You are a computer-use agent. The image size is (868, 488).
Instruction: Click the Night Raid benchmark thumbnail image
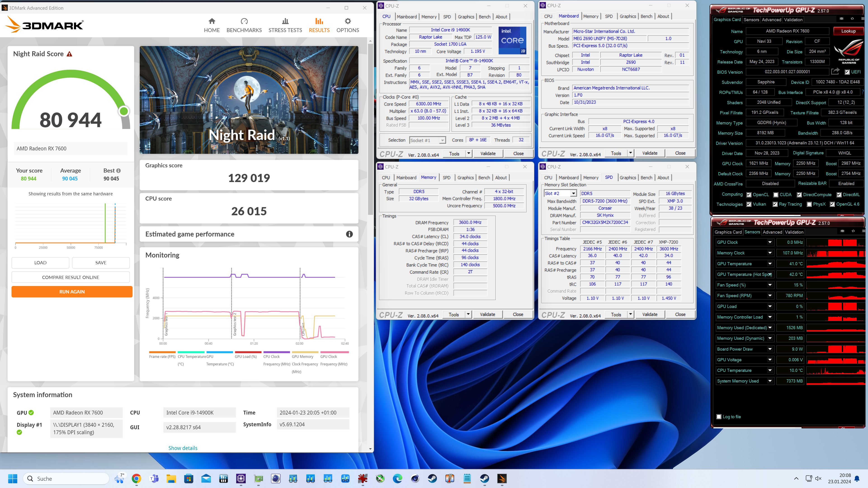pyautogui.click(x=249, y=100)
